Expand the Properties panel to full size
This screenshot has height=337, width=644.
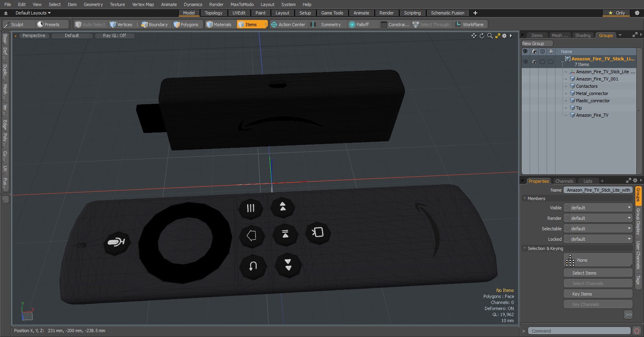[x=629, y=180]
